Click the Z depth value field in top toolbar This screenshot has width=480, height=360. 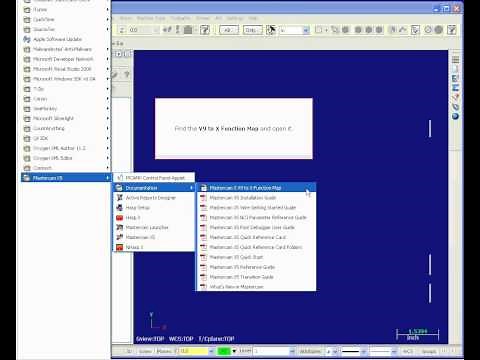point(143,30)
